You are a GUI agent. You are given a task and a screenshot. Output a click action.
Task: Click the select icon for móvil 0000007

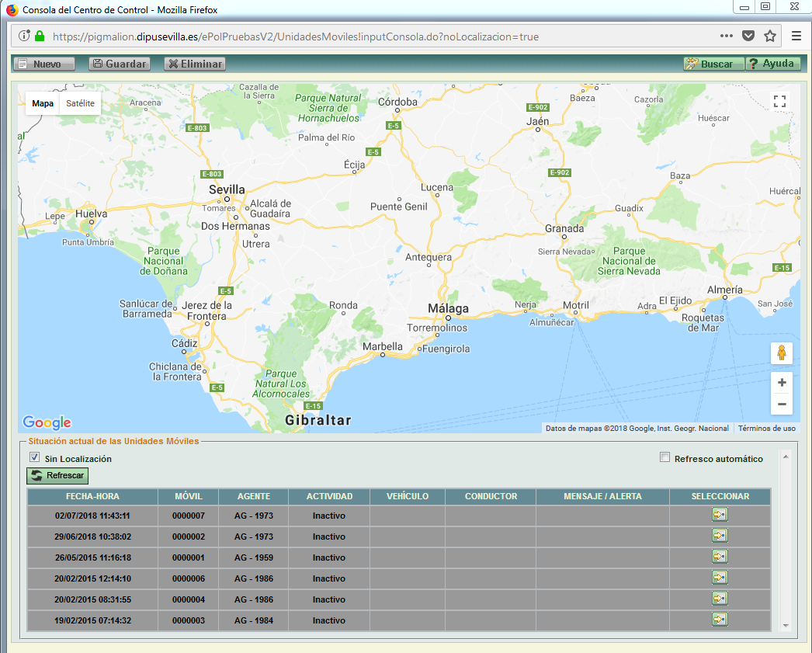720,515
